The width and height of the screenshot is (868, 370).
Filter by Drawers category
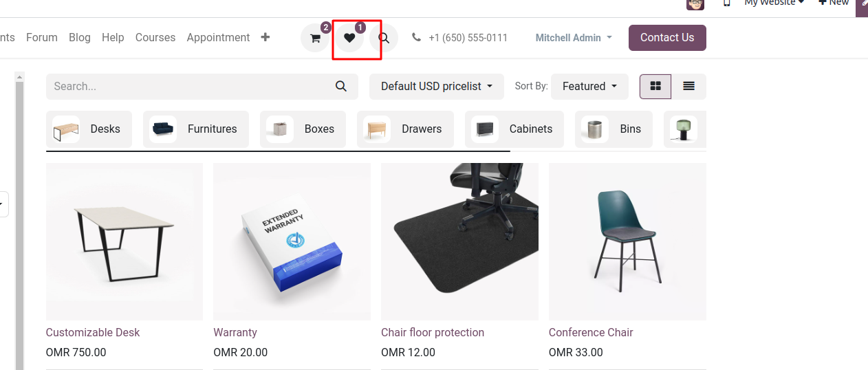405,129
